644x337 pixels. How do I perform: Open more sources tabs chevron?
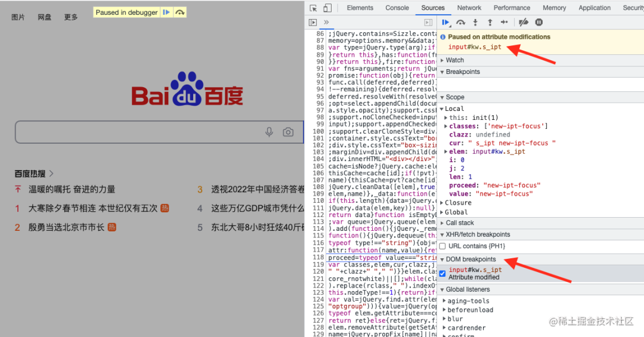327,22
